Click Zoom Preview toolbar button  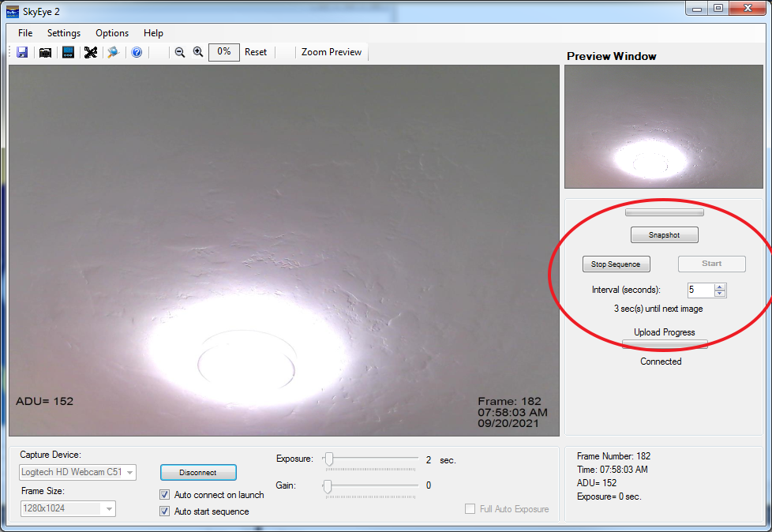point(332,52)
